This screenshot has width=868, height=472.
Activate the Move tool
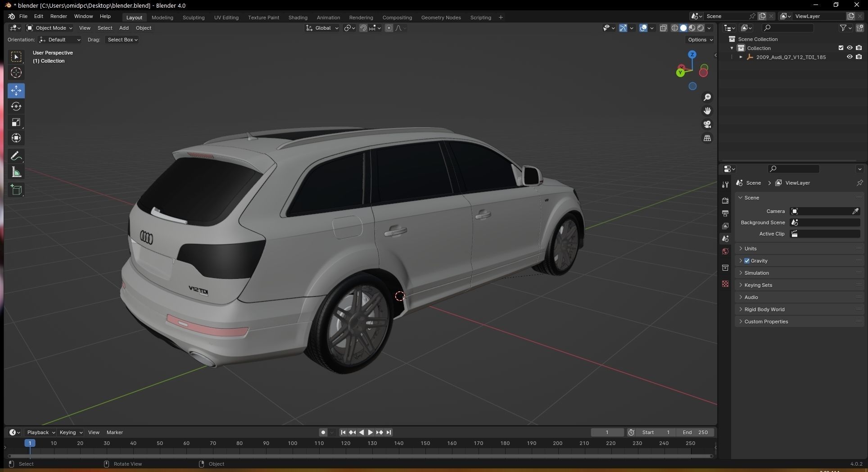[16, 91]
